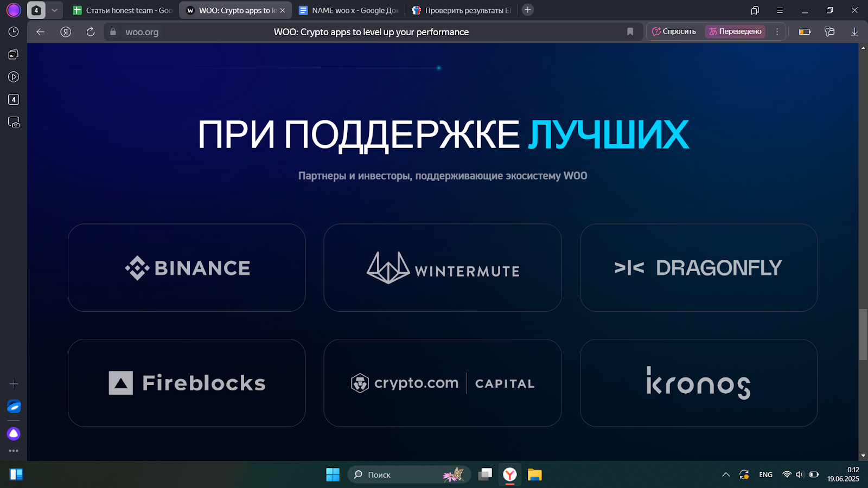The width and height of the screenshot is (868, 488).
Task: Click the Fireblocks partner card
Action: (187, 383)
